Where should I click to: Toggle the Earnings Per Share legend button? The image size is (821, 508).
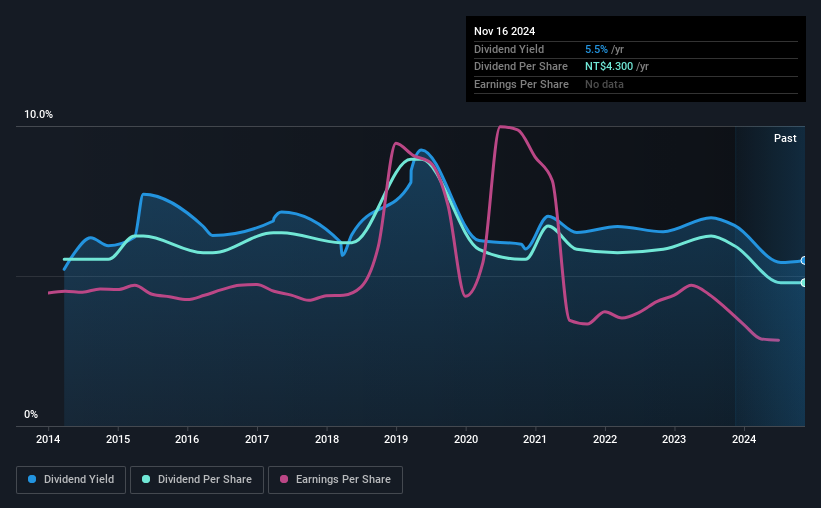[335, 480]
